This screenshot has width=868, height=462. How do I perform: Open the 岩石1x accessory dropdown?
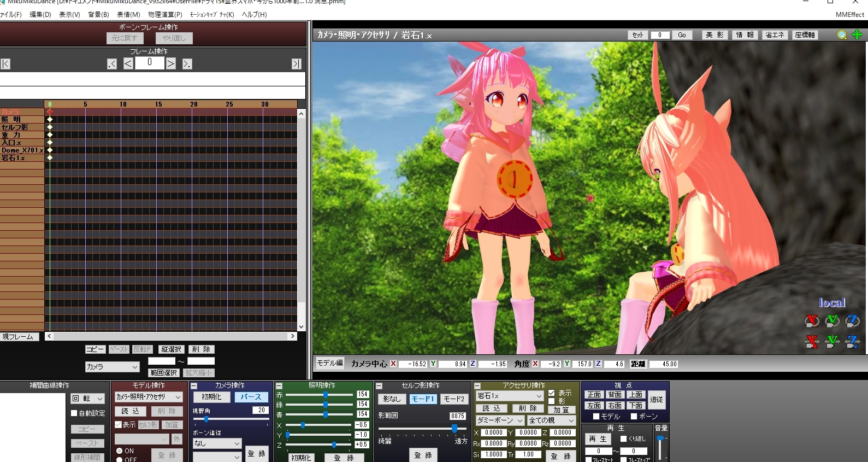point(510,396)
